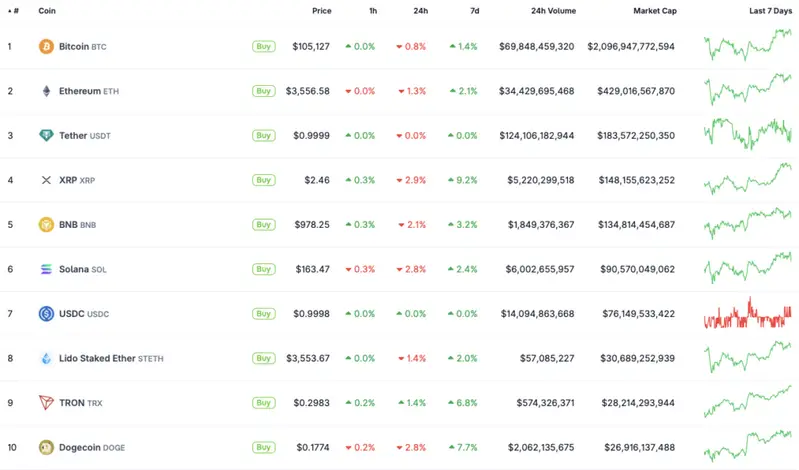Sort by the Price column header
The image size is (799, 470).
pyautogui.click(x=321, y=11)
